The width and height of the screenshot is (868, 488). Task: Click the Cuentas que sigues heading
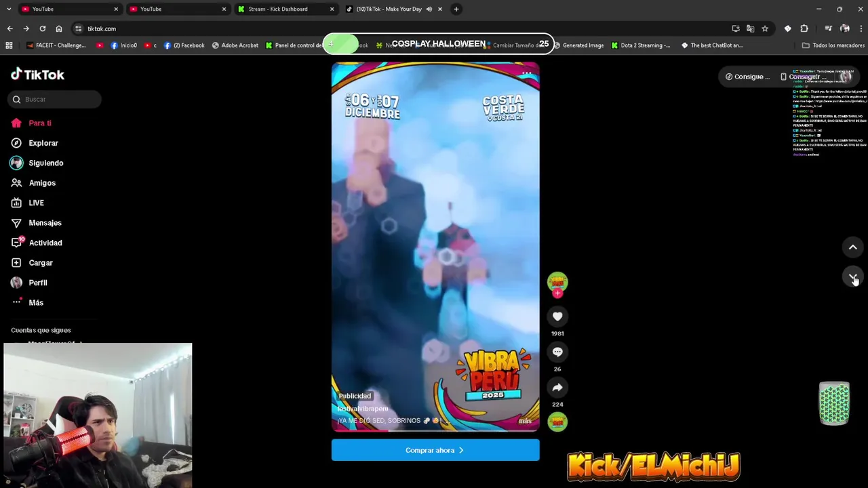(41, 330)
